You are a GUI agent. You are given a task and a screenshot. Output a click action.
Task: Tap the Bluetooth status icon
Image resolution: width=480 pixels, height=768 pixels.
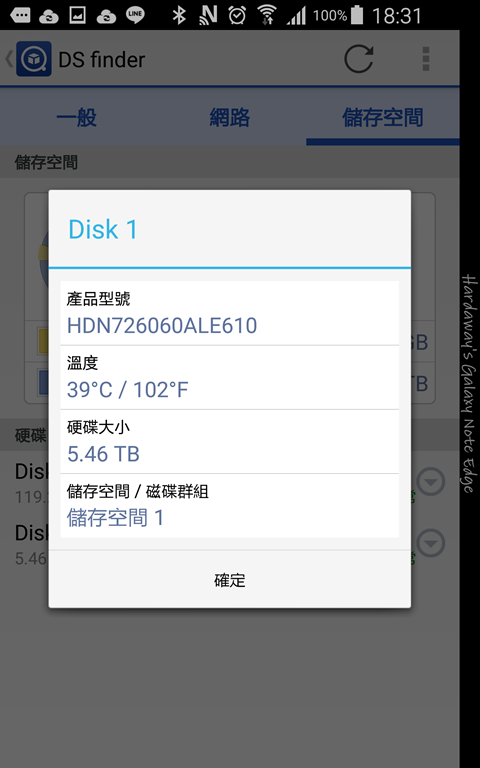(x=179, y=15)
